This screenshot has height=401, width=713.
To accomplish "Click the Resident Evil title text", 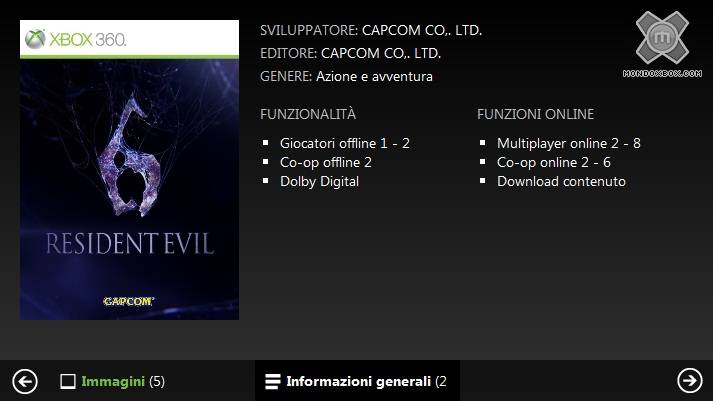I will click(130, 244).
